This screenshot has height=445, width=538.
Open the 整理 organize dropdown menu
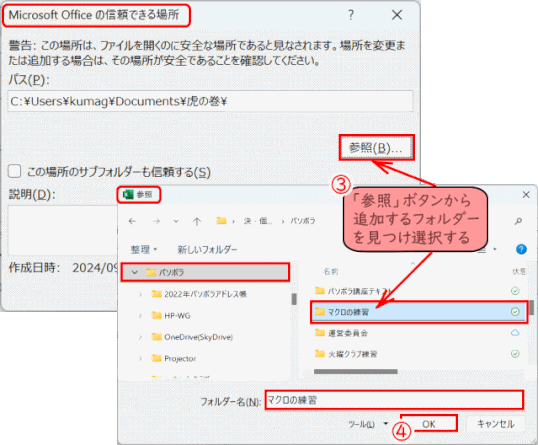click(x=144, y=249)
